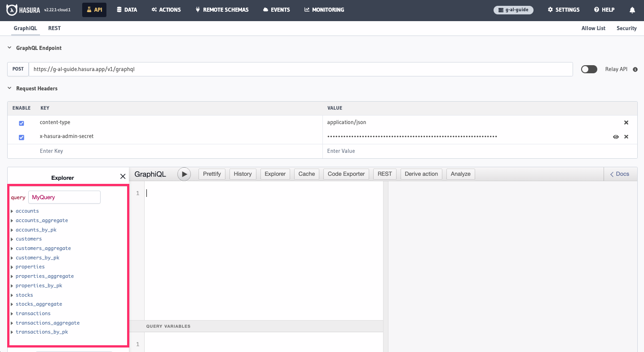Open the HELP menu

[x=604, y=9]
